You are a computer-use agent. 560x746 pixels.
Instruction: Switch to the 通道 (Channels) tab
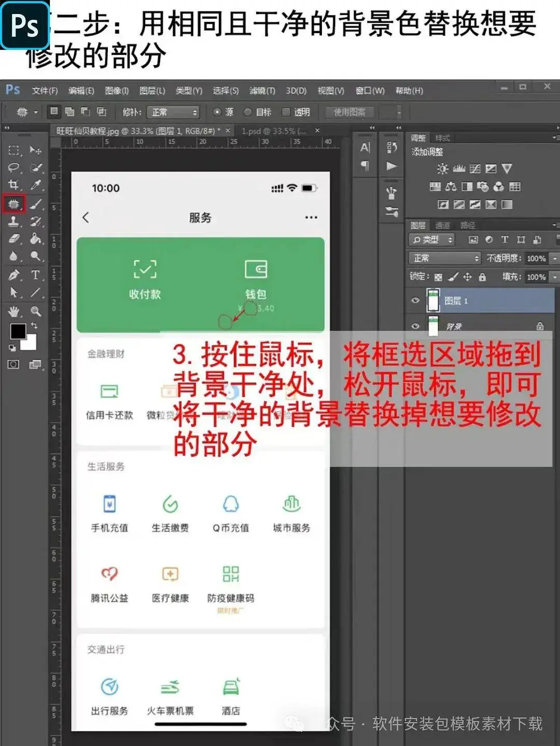442,225
